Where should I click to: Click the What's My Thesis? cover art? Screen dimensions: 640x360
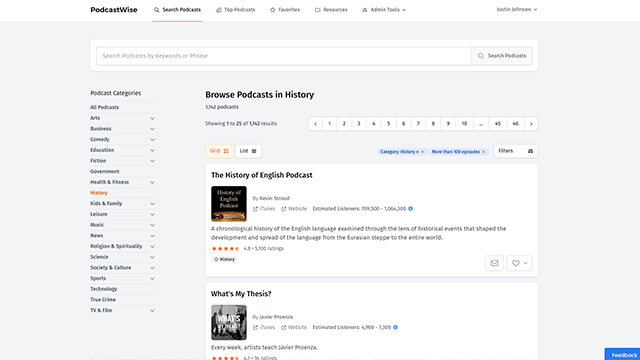[229, 322]
